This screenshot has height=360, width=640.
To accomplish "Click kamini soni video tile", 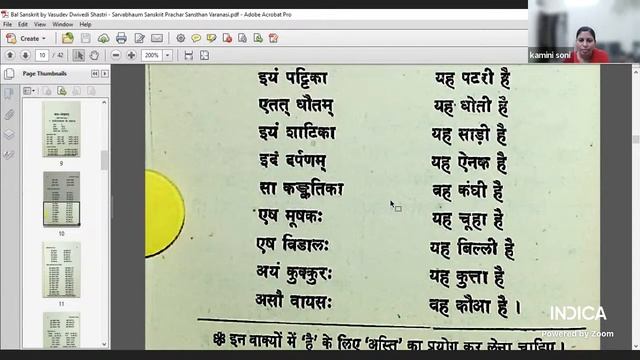I will coord(584,31).
